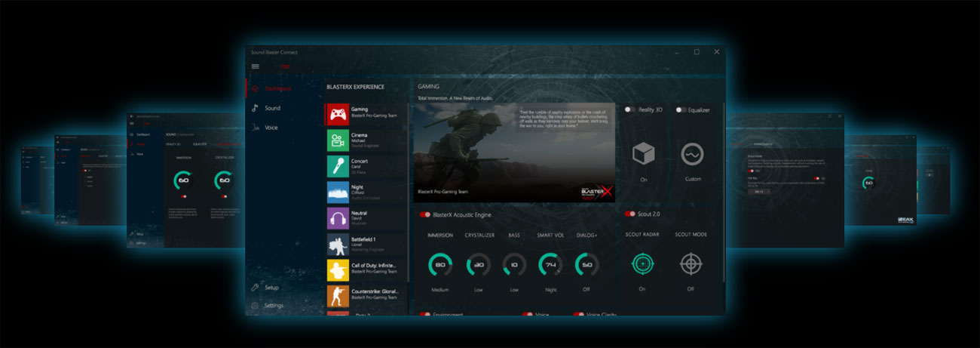Toggle the Scout 2.0 switch
Screen dimensions: 980x348
pos(630,214)
